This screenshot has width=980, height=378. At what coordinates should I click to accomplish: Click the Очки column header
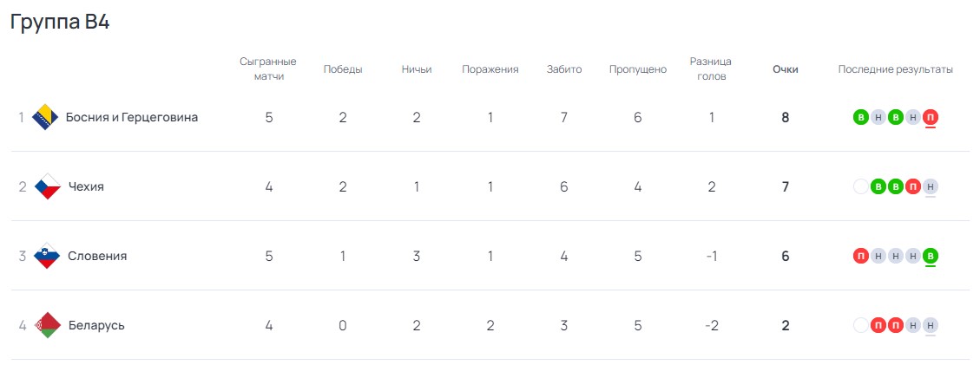click(786, 69)
